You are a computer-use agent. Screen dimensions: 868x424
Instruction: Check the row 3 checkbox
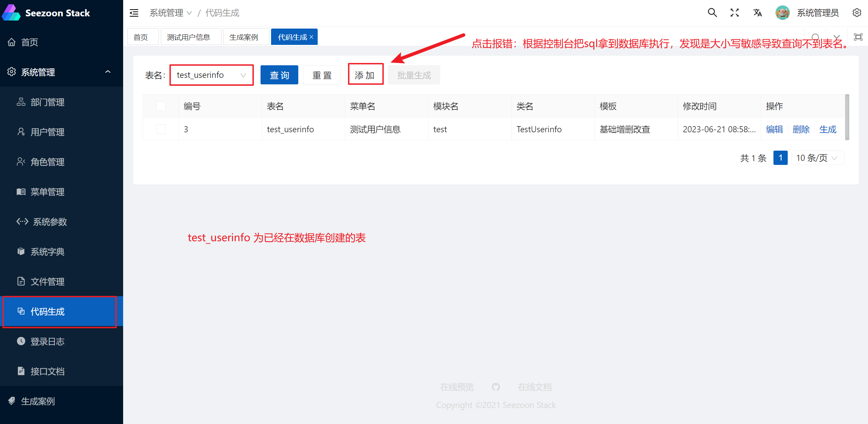(161, 129)
